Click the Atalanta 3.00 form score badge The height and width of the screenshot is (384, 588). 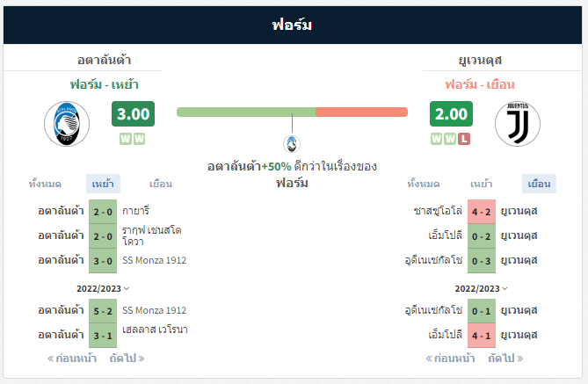(133, 113)
